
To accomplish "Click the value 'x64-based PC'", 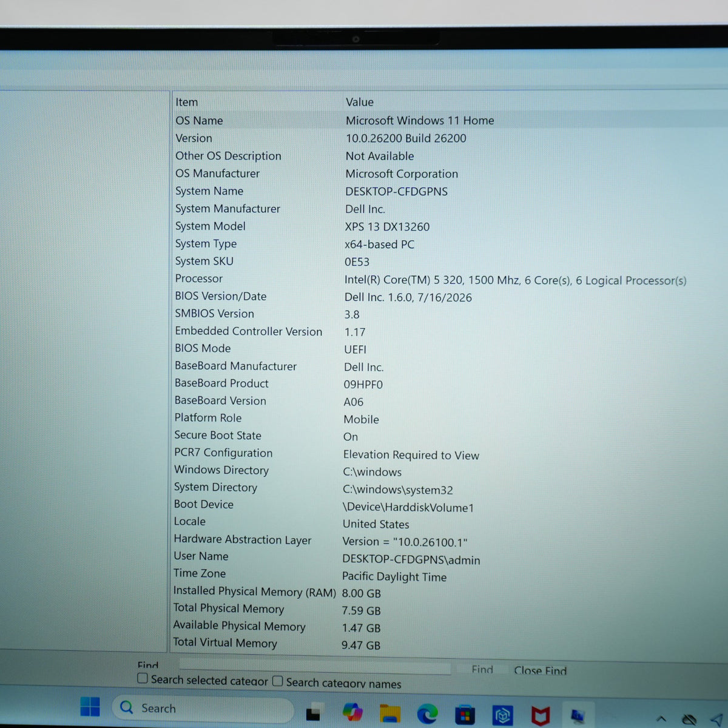I will (x=380, y=244).
